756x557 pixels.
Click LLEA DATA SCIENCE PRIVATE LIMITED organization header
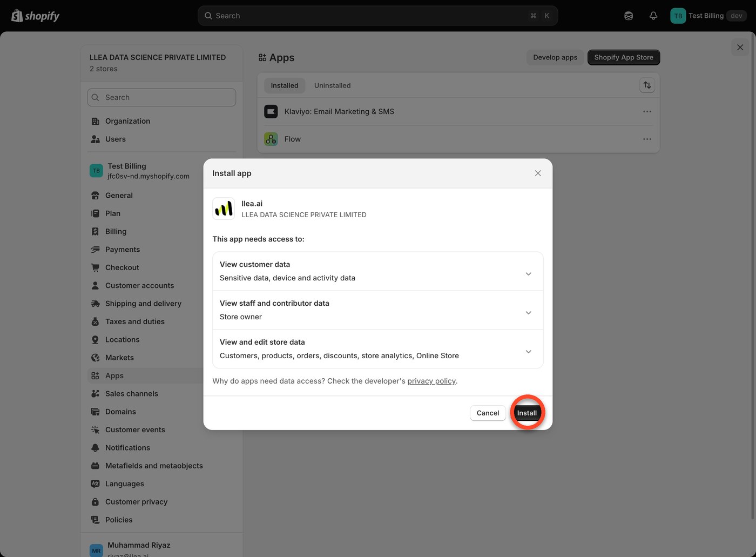(161, 63)
